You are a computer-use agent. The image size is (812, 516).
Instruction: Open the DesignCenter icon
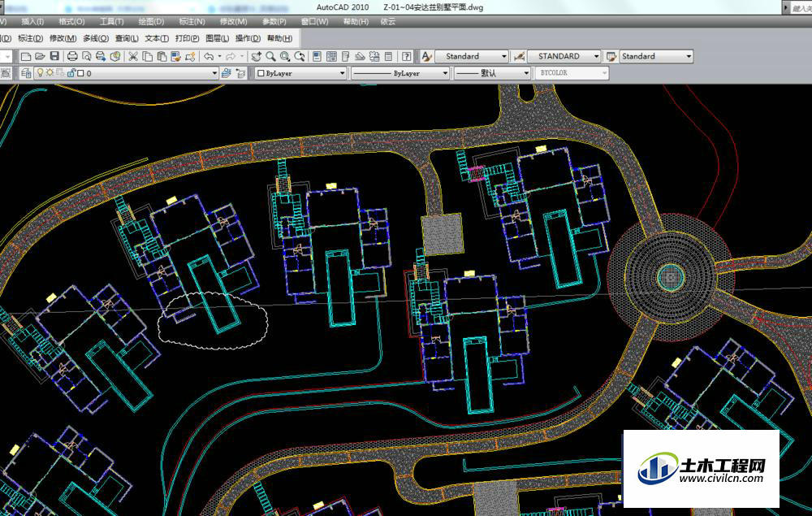point(331,56)
